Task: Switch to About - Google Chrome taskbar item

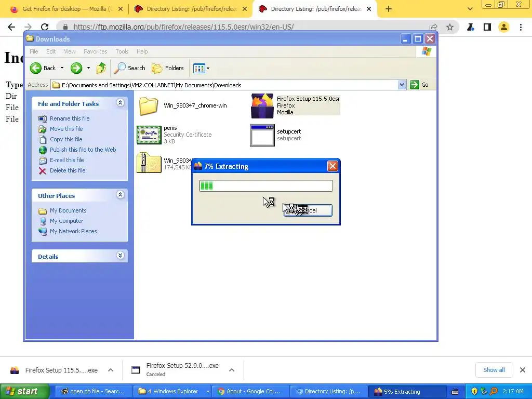Action: [250, 392]
